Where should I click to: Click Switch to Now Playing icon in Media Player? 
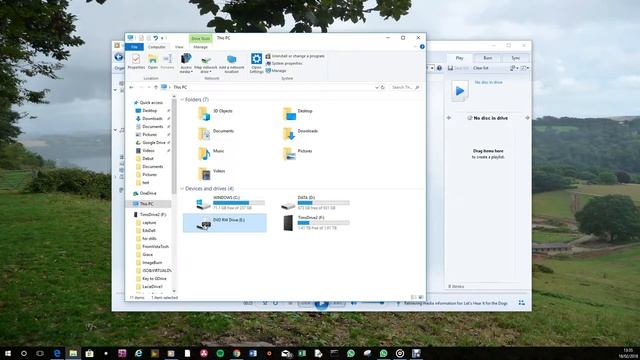[x=521, y=302]
